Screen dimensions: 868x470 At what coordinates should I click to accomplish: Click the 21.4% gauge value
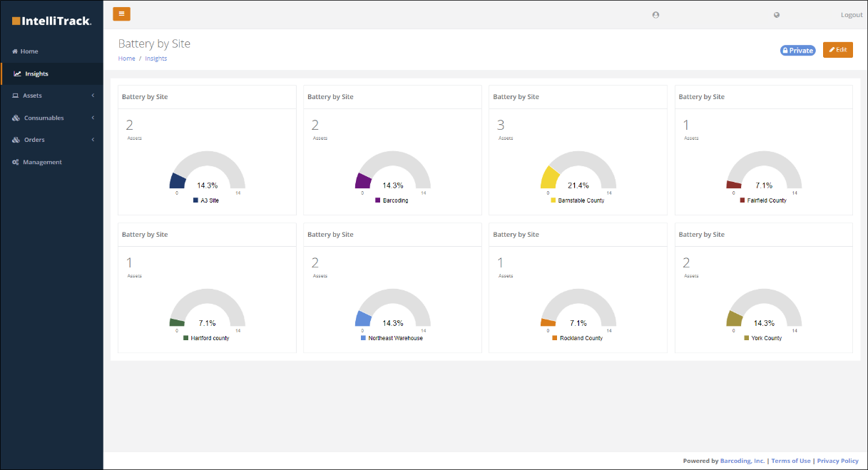578,185
